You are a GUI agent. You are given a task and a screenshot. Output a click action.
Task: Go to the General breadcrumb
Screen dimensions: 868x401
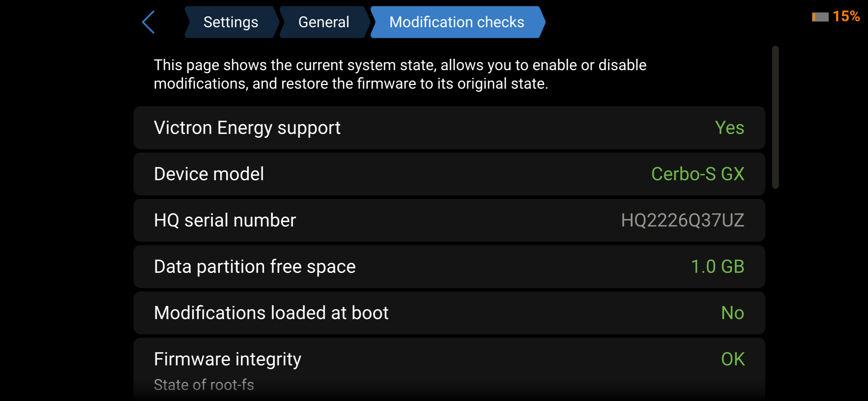[324, 22]
